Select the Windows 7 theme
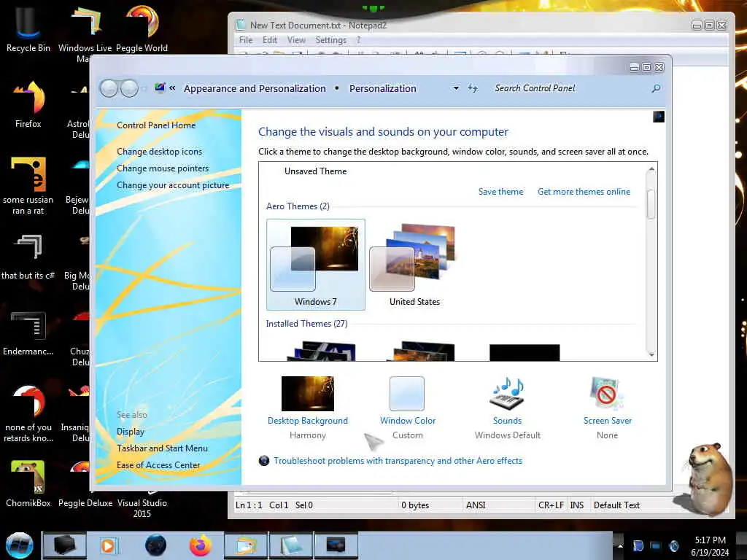 pos(315,265)
